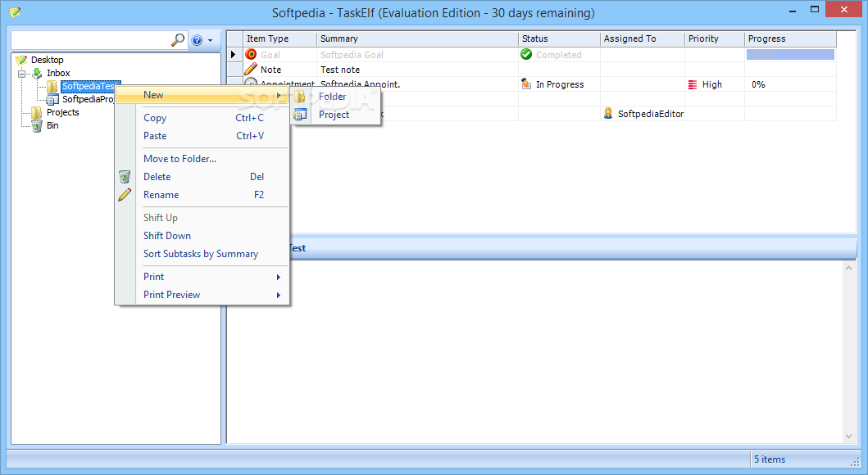
Task: Open the Print submenu entry
Action: coord(202,277)
